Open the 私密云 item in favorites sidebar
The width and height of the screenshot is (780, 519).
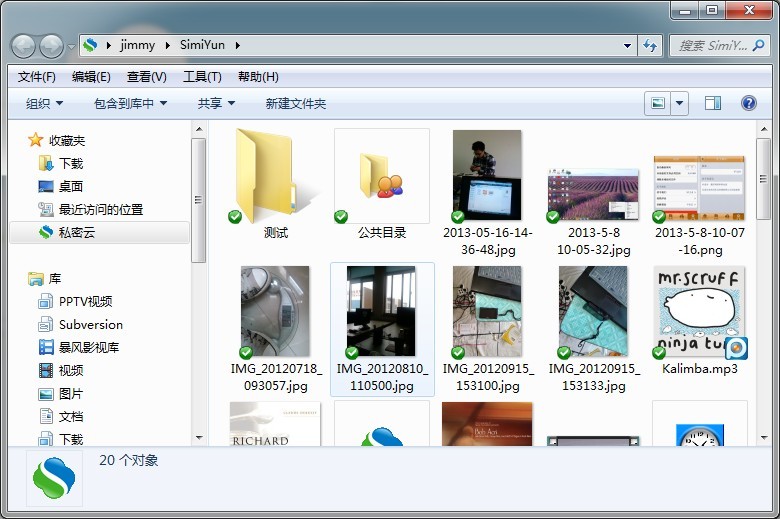pos(76,232)
